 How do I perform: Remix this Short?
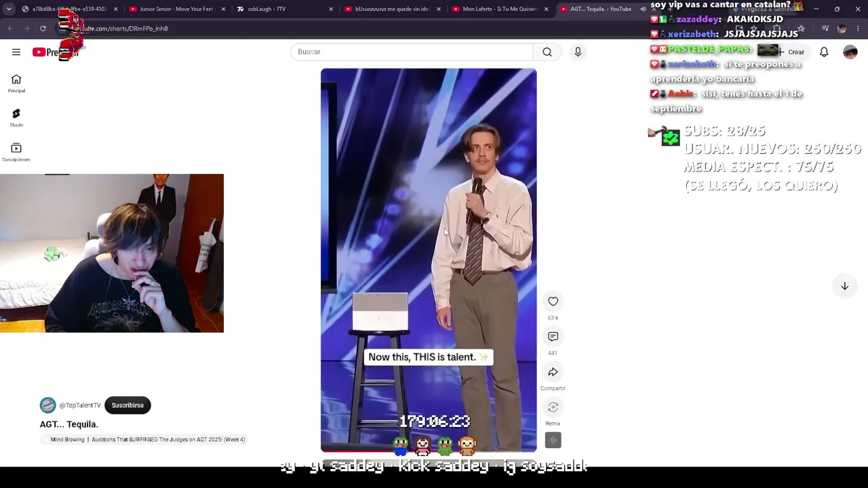point(553,407)
